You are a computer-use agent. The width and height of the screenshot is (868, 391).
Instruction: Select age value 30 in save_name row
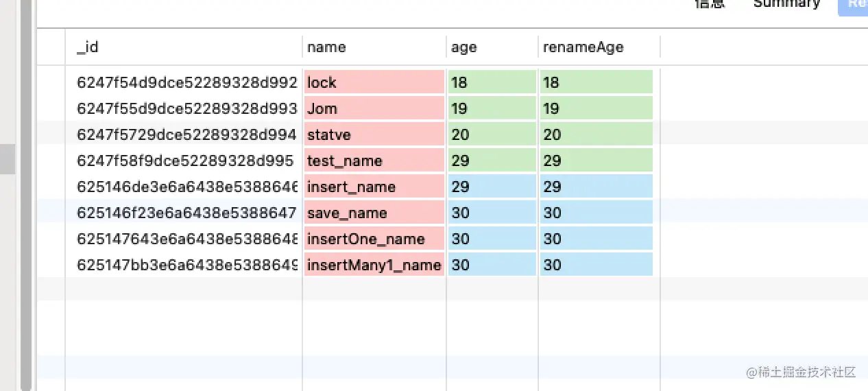pyautogui.click(x=492, y=213)
